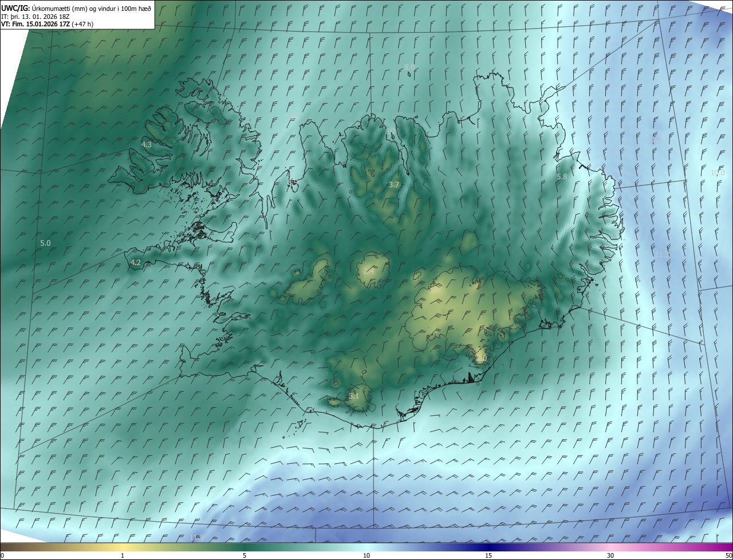Click the 4.3 value over the Westfjords
This screenshot has width=733, height=560.
click(147, 145)
